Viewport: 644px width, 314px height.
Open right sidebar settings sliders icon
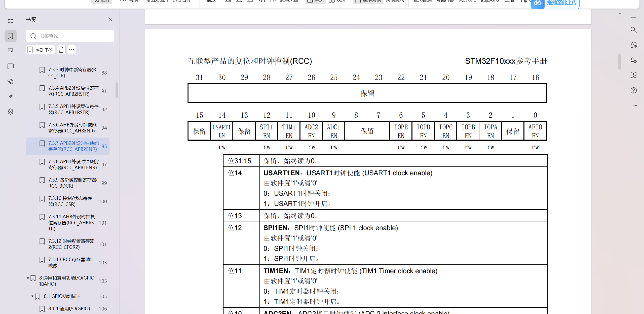(633, 60)
